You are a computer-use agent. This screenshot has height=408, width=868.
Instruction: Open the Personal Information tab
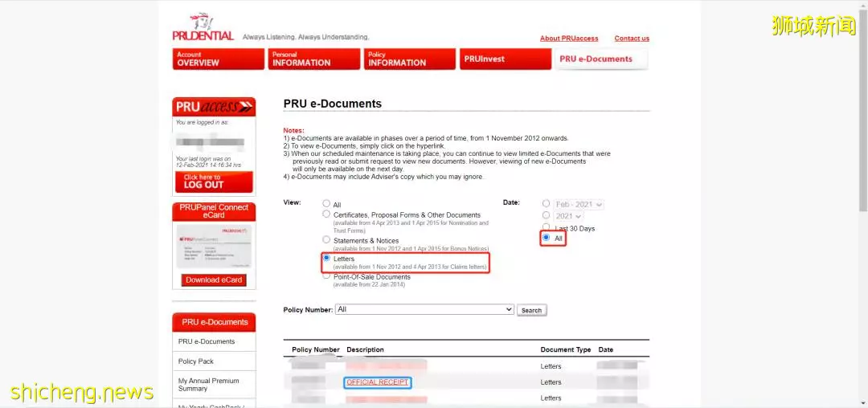pos(314,59)
